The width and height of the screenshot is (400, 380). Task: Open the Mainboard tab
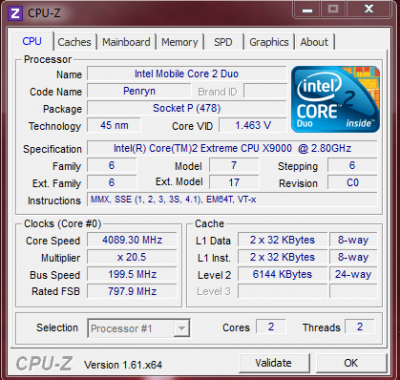tap(126, 42)
